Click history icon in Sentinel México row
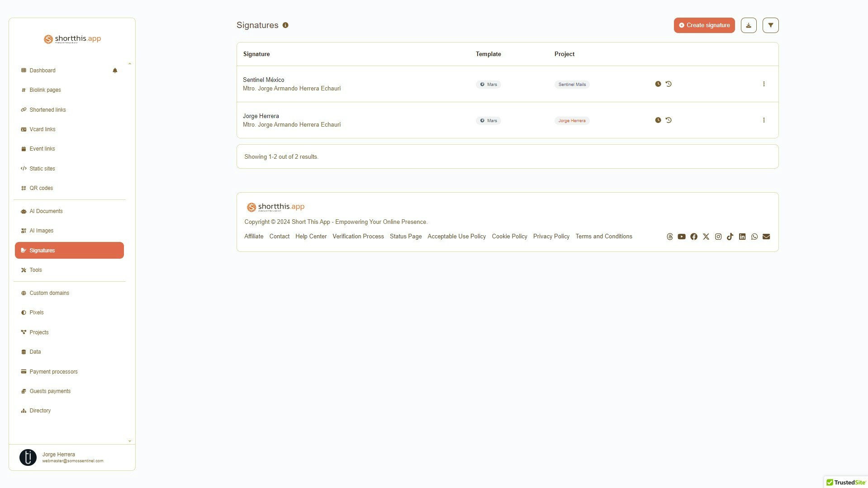The width and height of the screenshot is (868, 488). click(x=669, y=84)
